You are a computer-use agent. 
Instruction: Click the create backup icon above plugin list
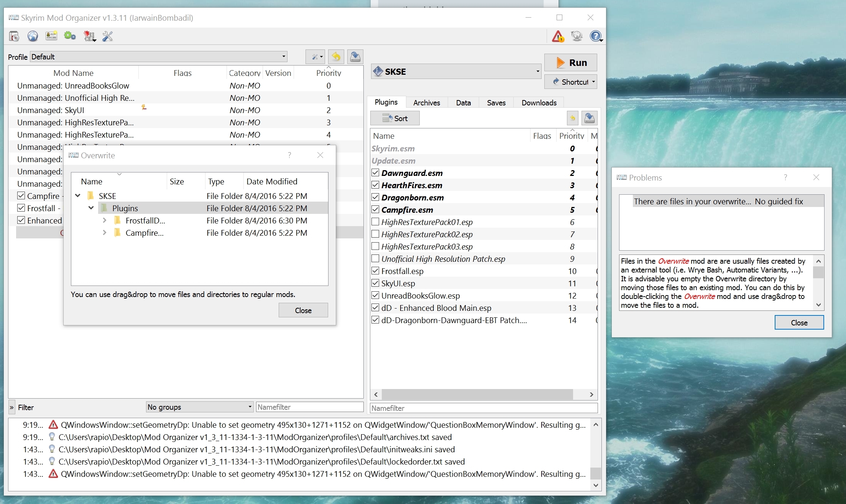click(589, 118)
